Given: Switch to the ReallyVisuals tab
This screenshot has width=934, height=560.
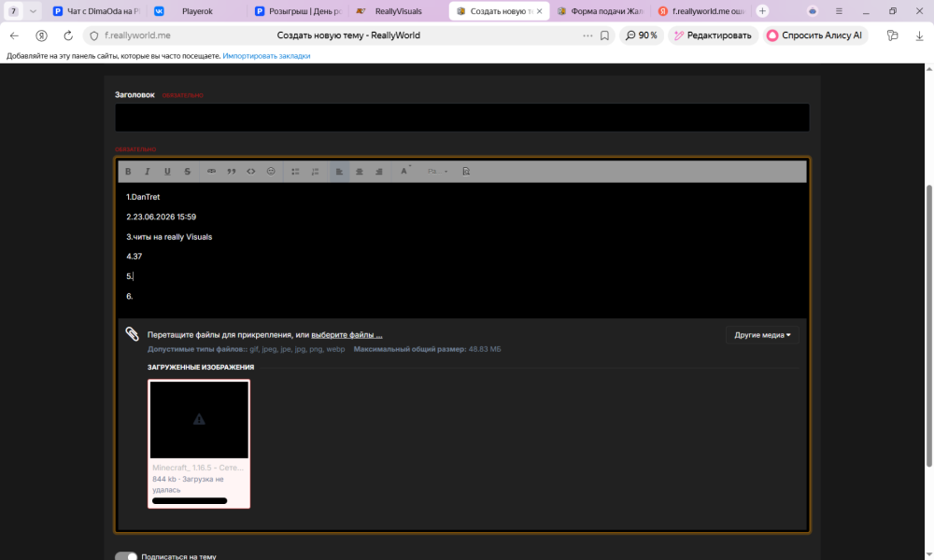Looking at the screenshot, I should 398,10.
